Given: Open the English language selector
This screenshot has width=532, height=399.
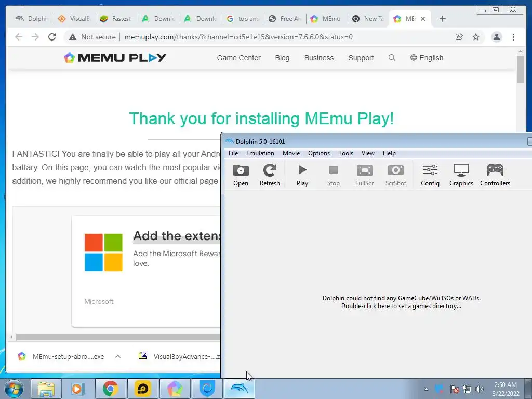Looking at the screenshot, I should [427, 58].
